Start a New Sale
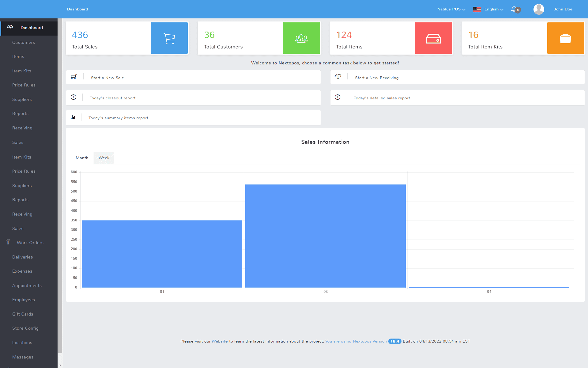Viewport: 588px width, 368px height. [x=107, y=78]
